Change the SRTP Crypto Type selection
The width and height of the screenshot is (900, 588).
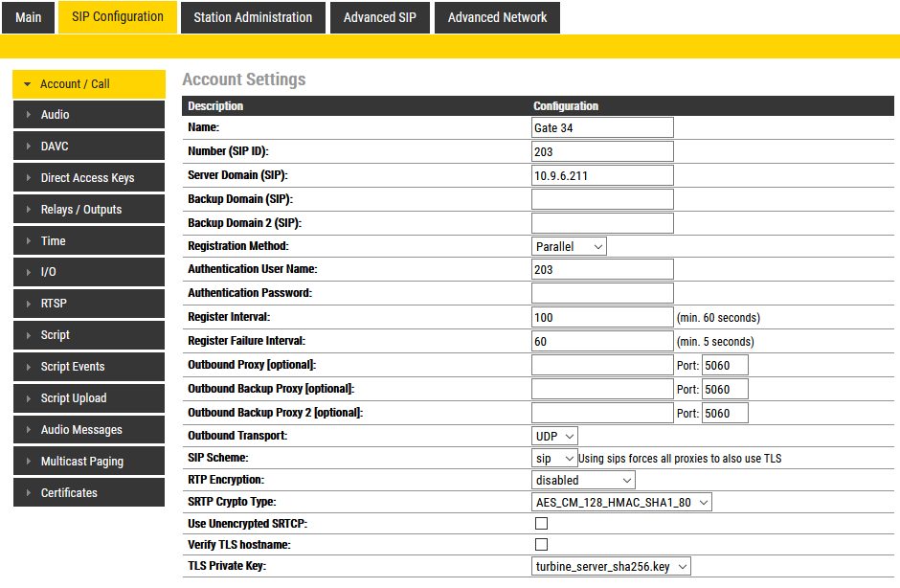[621, 503]
